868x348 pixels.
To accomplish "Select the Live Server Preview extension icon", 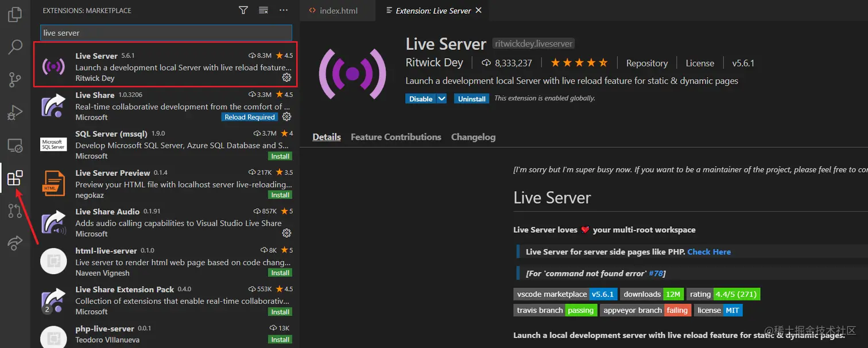I will tap(53, 183).
